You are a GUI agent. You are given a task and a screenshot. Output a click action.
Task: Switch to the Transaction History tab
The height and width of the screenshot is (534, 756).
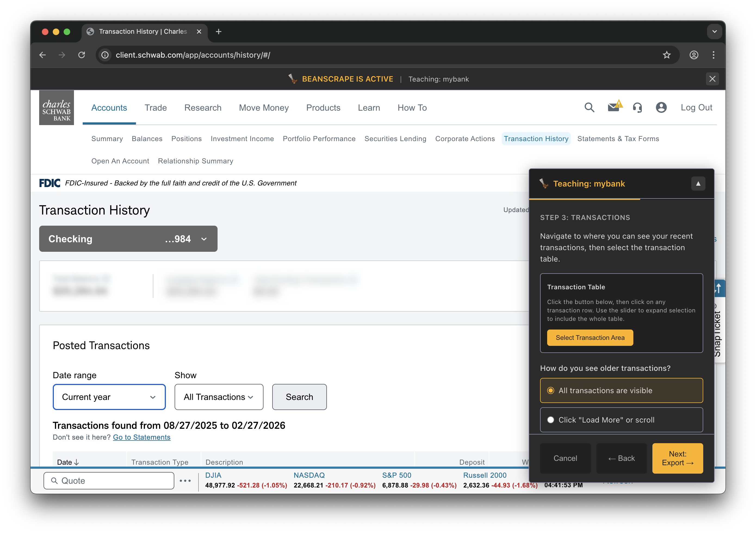536,139
